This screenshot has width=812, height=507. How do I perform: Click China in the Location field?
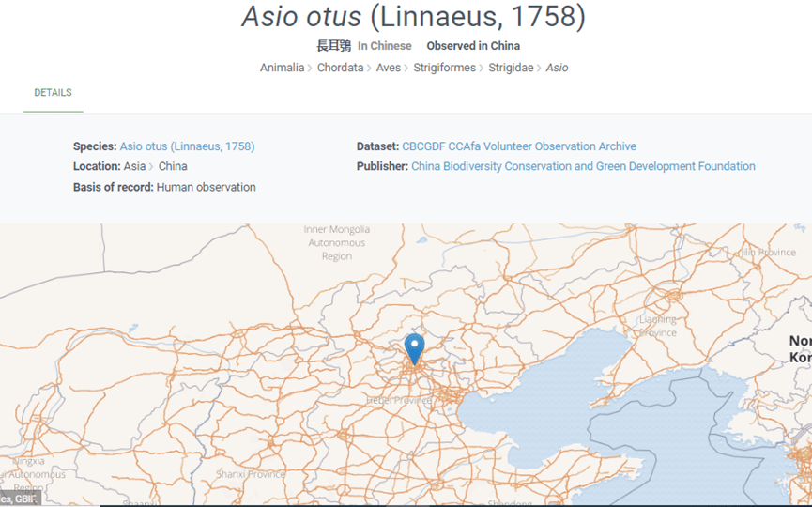click(x=173, y=166)
